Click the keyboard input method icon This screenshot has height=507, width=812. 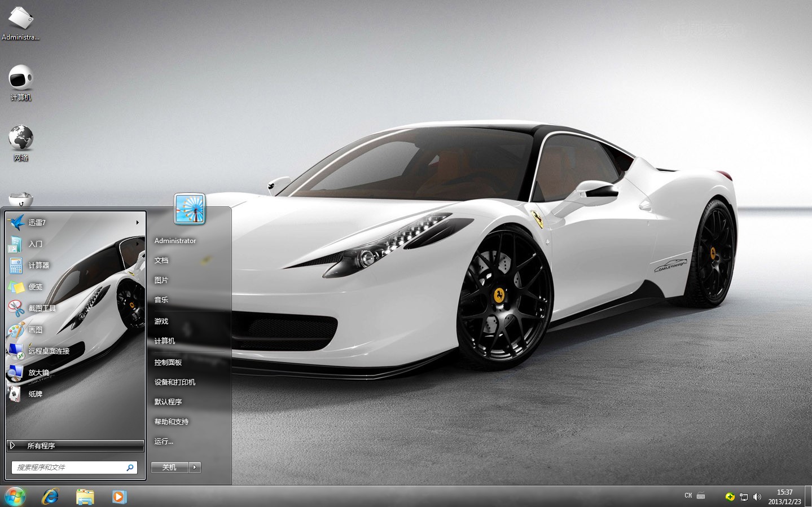(x=701, y=496)
